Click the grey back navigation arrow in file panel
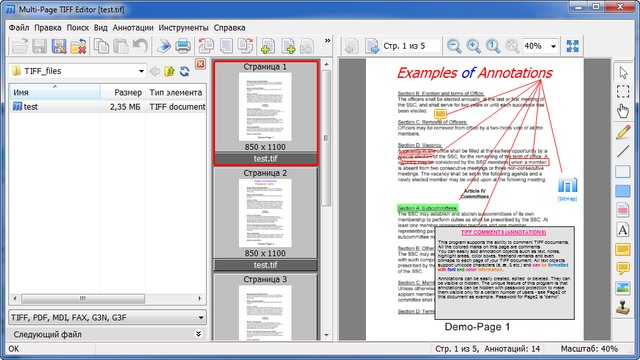The image size is (640, 360). [155, 71]
